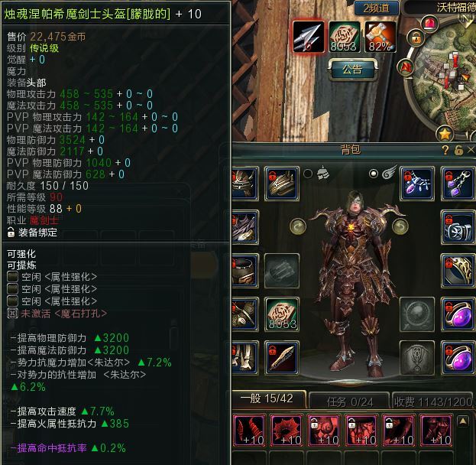The height and width of the screenshot is (465, 476).
Task: Click the backpack lock icon in header
Action: click(458, 150)
